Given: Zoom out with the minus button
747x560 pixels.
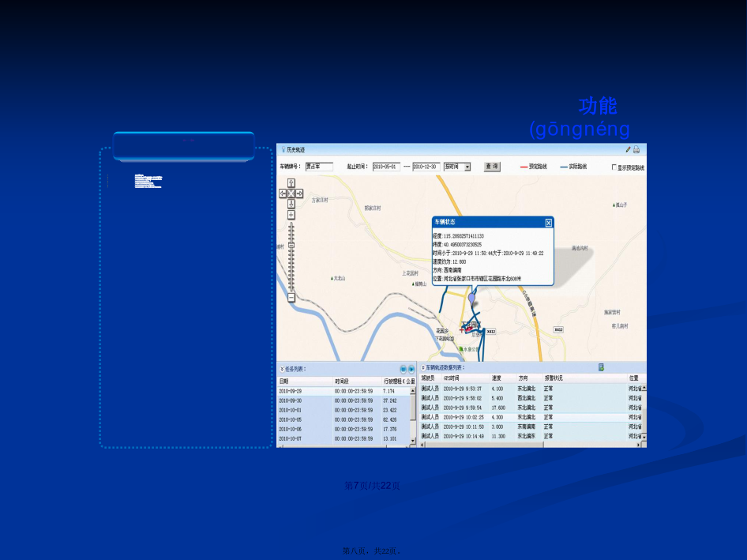Looking at the screenshot, I should pos(291,298).
